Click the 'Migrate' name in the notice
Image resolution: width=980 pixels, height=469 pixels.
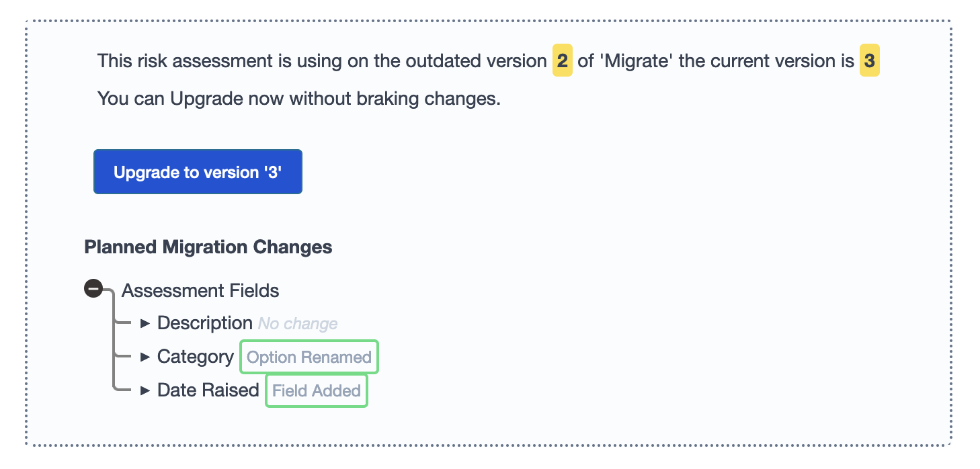[x=636, y=61]
